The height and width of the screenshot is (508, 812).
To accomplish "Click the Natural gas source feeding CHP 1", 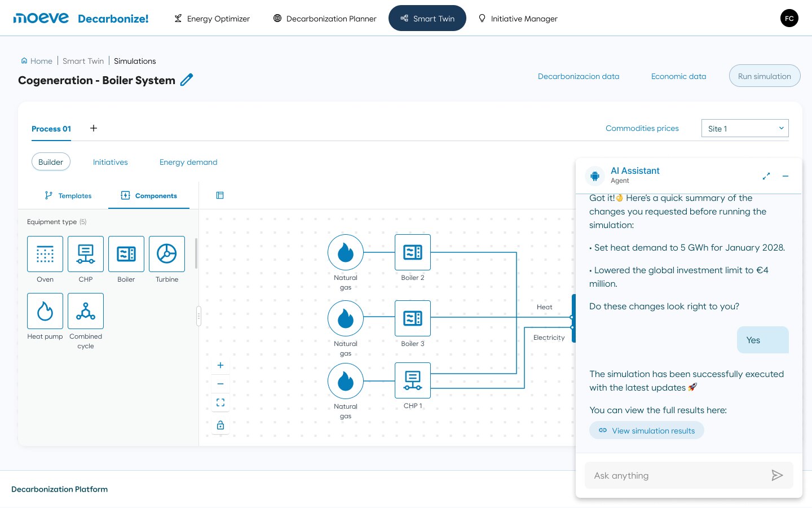I will [x=346, y=381].
